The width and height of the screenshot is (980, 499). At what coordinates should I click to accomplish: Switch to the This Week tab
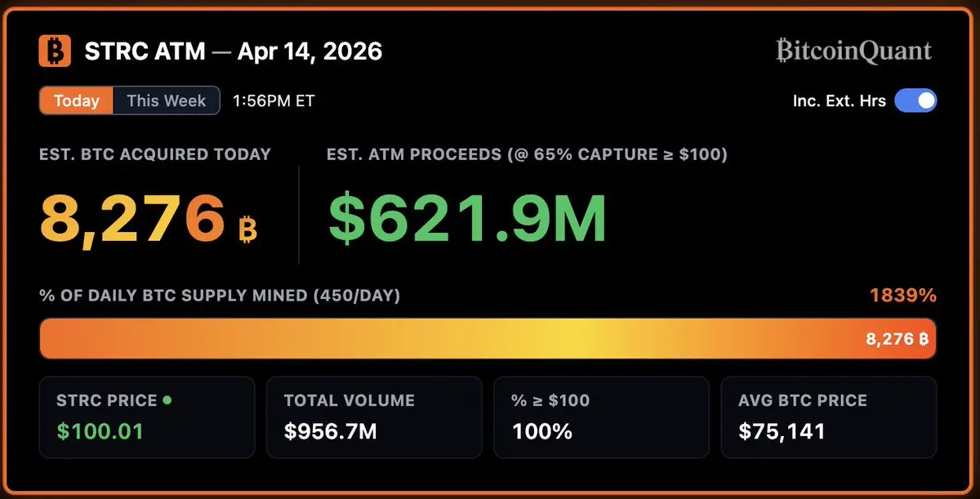pyautogui.click(x=167, y=101)
